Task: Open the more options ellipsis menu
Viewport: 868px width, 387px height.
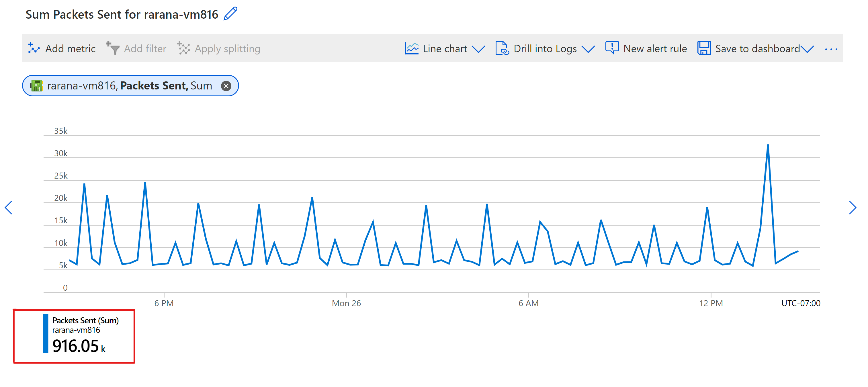Action: (x=831, y=49)
